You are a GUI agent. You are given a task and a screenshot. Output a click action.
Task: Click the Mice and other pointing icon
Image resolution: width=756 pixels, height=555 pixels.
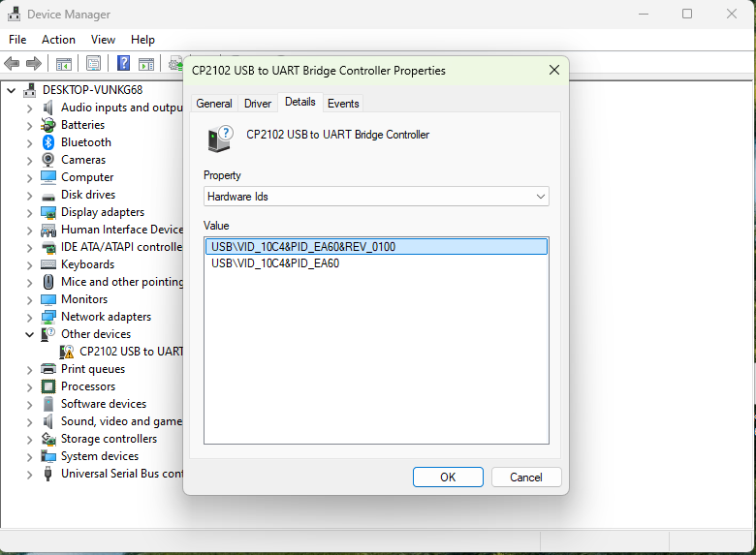tap(48, 282)
